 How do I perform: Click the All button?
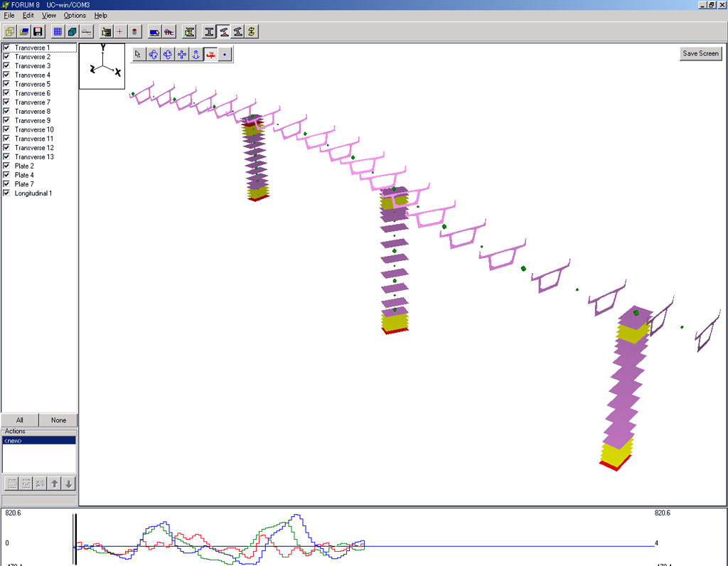20,420
